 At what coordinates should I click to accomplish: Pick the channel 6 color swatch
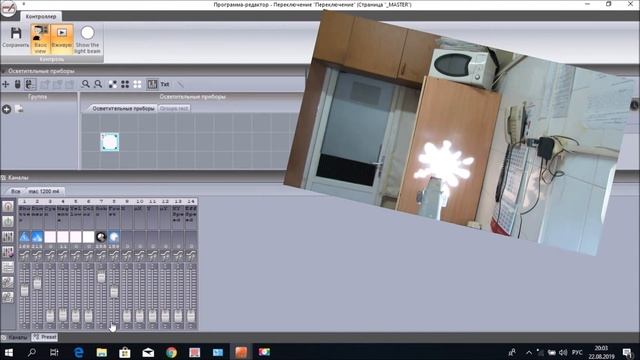coord(89,237)
